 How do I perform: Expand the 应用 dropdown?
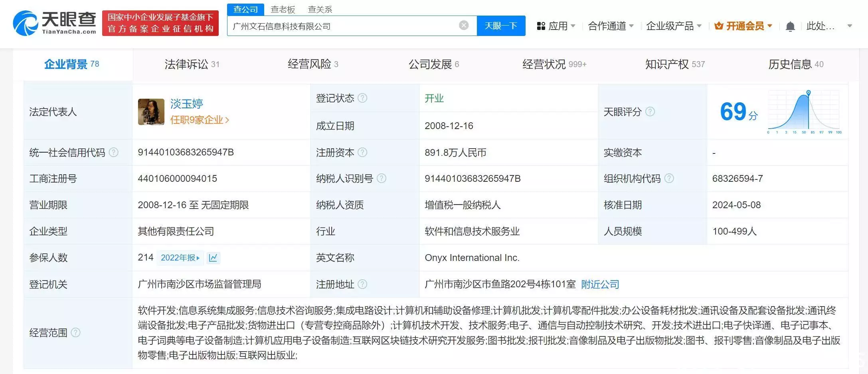tap(573, 26)
